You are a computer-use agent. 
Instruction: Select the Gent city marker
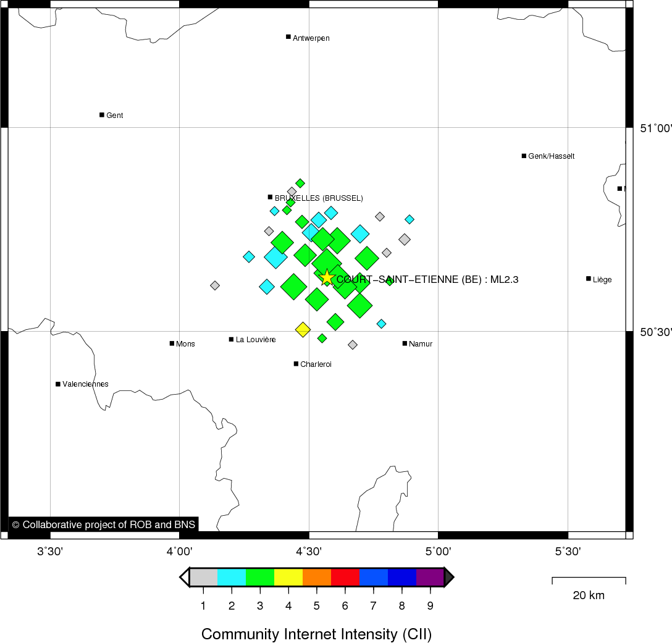[102, 115]
